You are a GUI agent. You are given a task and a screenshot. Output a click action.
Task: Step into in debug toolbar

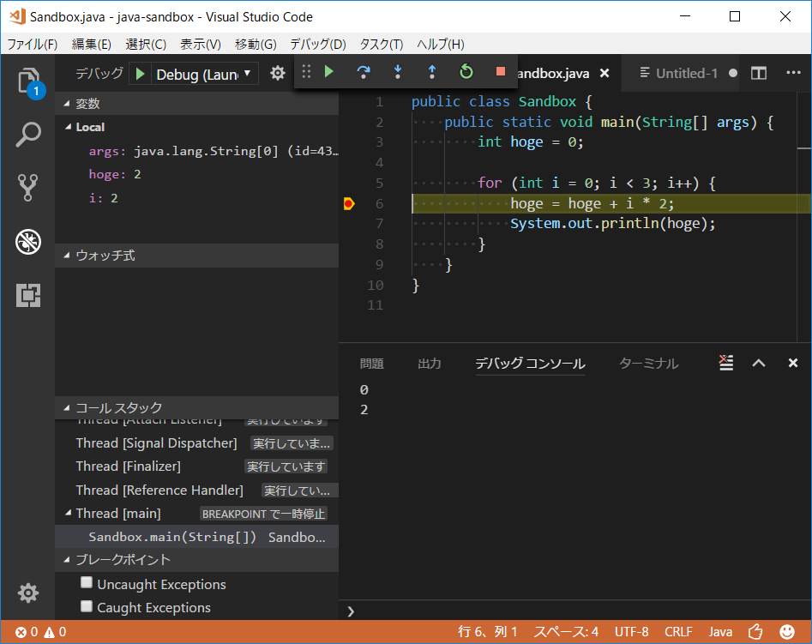(398, 71)
